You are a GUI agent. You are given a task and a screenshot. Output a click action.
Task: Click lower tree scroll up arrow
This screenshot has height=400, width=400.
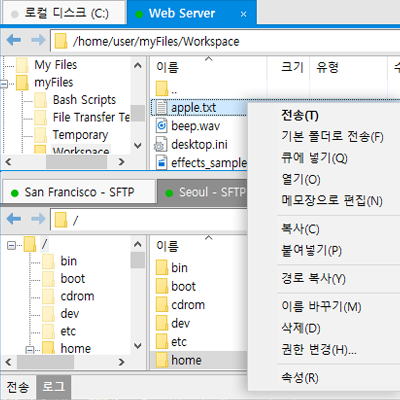click(137, 244)
